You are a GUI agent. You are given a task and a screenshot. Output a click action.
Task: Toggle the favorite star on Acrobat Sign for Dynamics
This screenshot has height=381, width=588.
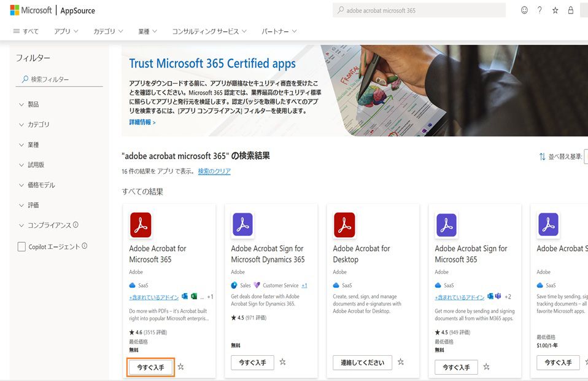[x=282, y=363]
